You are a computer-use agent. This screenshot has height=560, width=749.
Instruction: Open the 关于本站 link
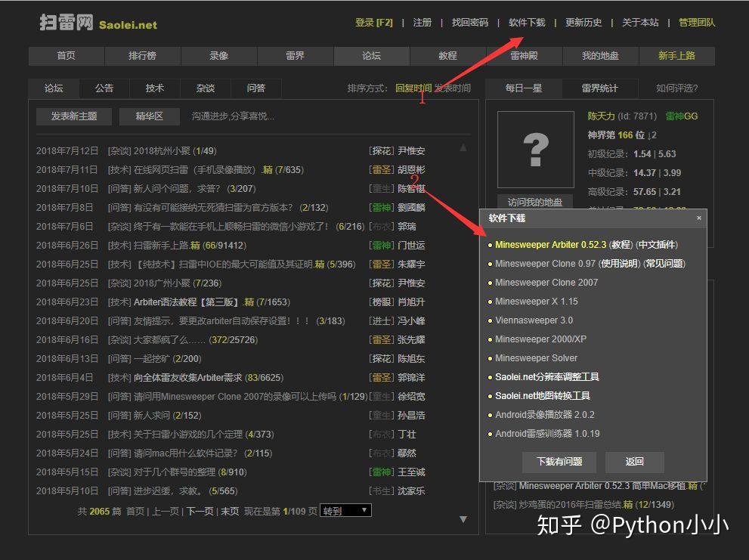coord(640,23)
